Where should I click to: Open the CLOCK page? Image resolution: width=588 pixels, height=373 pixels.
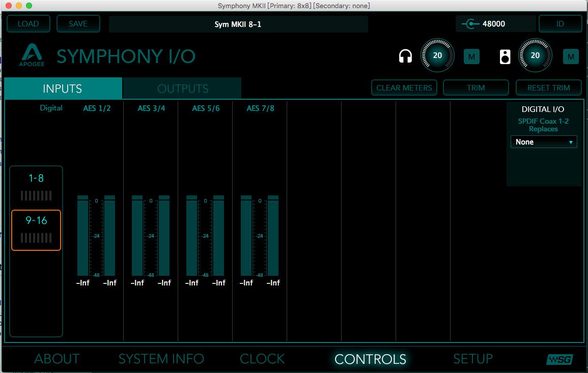262,359
